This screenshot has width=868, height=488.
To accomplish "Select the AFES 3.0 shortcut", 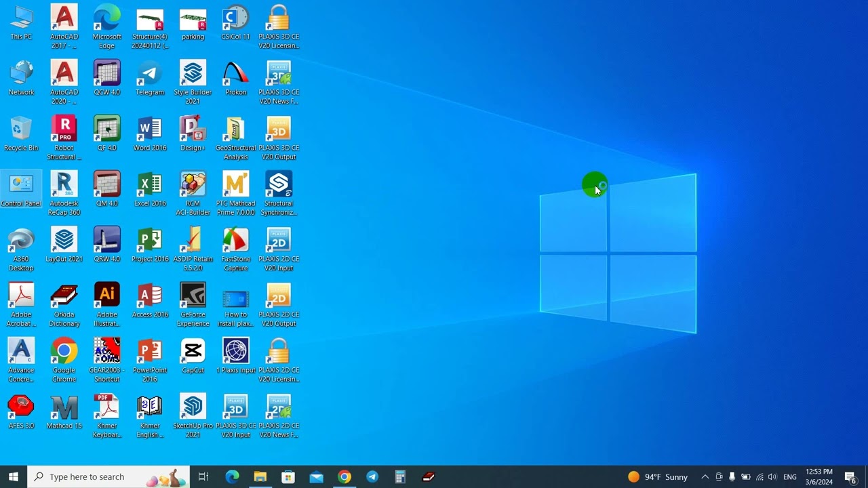I will pyautogui.click(x=21, y=412).
